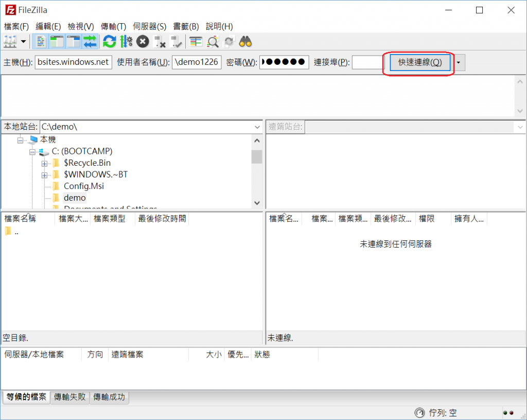Toggle transfer queue display
This screenshot has width=527, height=420.
point(90,42)
